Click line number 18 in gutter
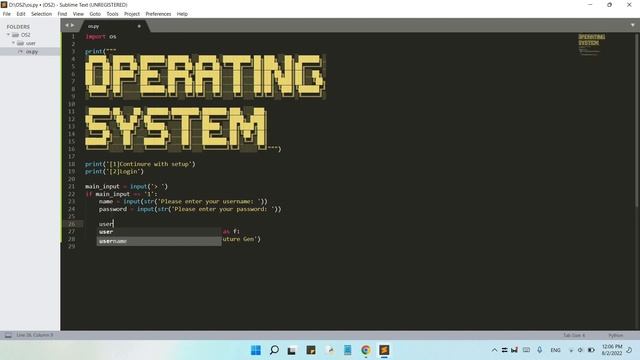This screenshot has width=640, height=360. click(x=72, y=164)
